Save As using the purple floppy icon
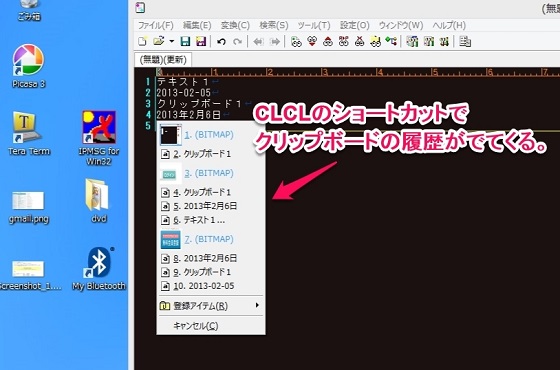 coord(201,41)
